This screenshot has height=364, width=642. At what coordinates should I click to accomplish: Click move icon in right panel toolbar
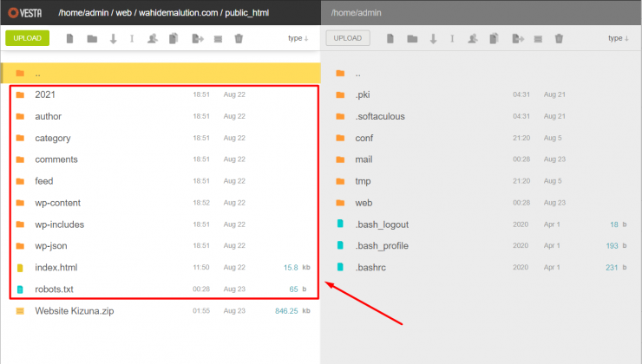(518, 38)
